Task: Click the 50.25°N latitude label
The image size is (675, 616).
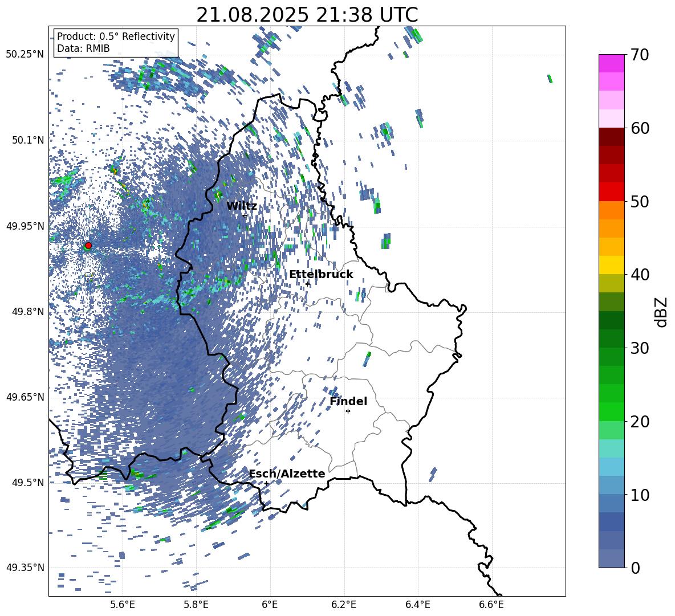Action: pos(25,55)
